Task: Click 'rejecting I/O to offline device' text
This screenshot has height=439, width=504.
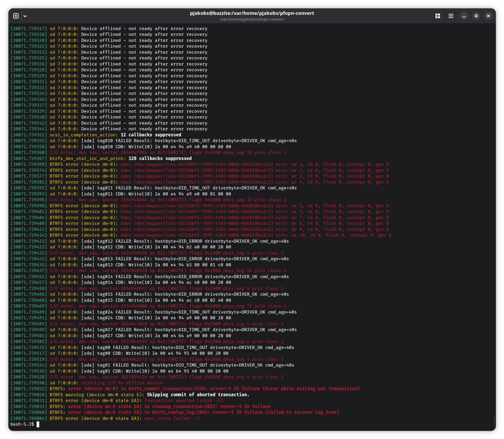Action: 122,383
